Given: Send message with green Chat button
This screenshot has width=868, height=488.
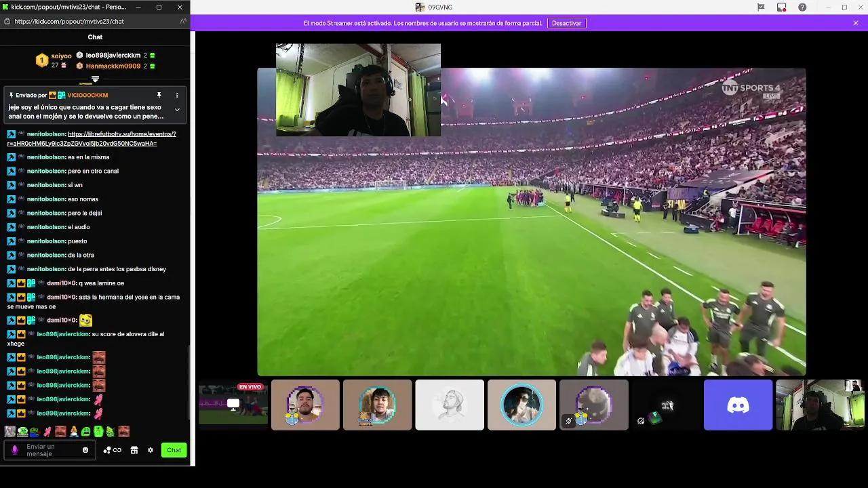Looking at the screenshot, I should [x=174, y=450].
